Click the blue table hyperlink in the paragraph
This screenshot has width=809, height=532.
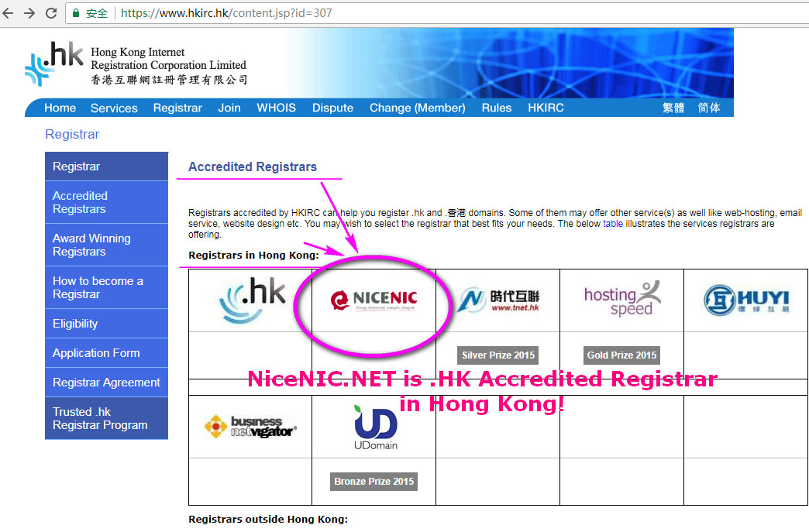coord(612,223)
